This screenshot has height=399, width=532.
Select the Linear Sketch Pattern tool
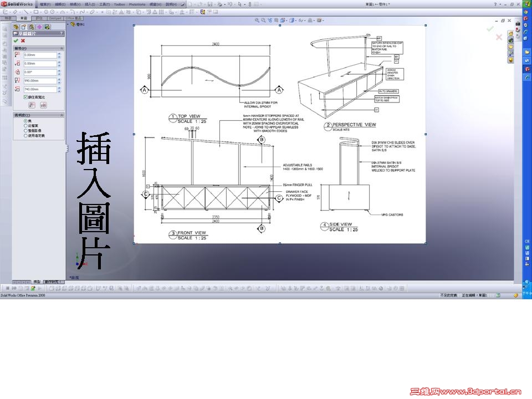161,12
